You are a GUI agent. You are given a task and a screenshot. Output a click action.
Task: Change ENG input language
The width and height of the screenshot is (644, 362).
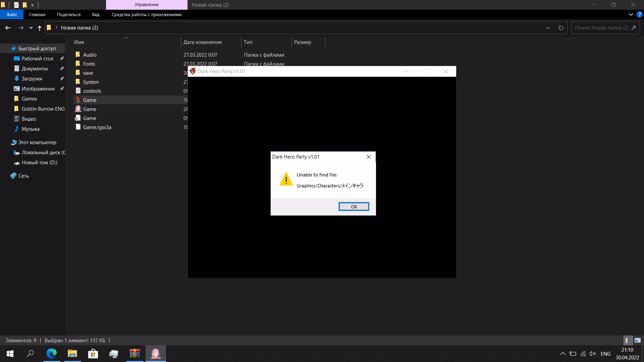click(x=605, y=354)
